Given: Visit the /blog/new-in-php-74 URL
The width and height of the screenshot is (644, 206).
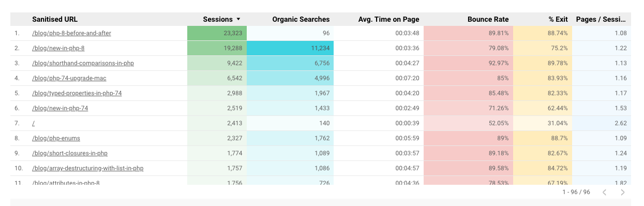Looking at the screenshot, I should tap(60, 108).
